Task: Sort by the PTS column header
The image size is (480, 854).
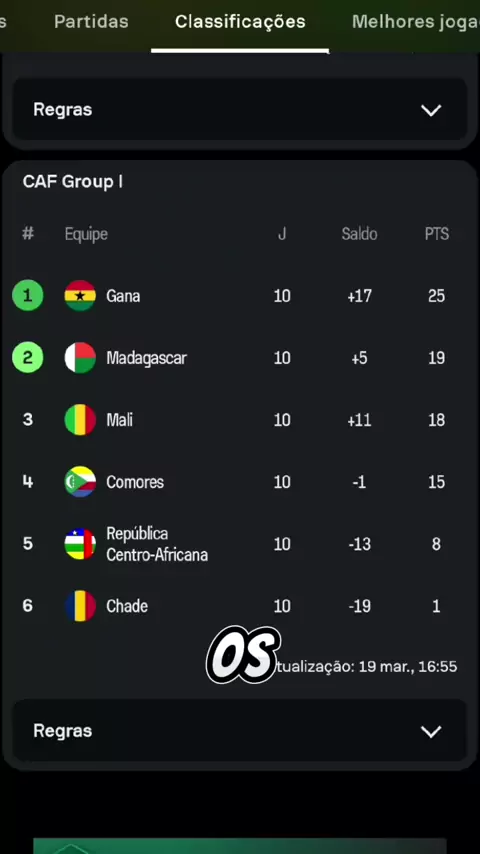Action: coord(437,234)
